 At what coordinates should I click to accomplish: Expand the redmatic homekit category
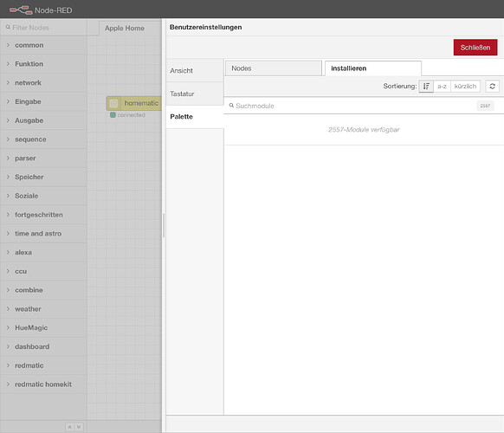[x=43, y=385]
